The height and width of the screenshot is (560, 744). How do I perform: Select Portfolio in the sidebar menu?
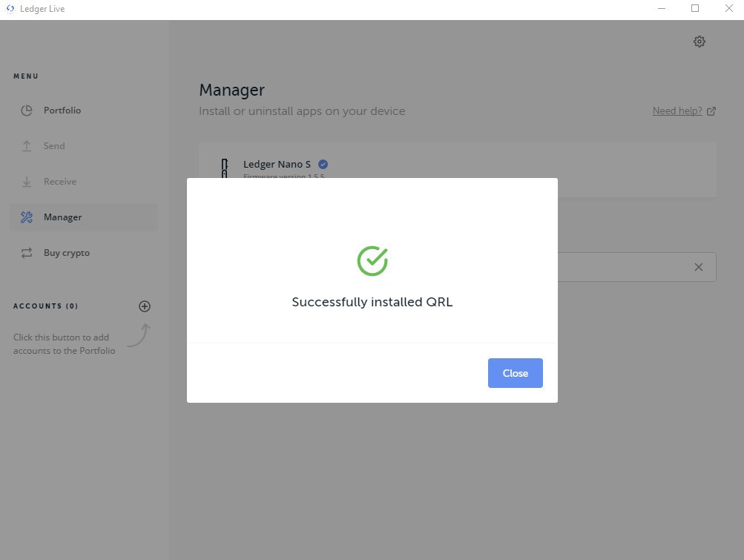(62, 111)
